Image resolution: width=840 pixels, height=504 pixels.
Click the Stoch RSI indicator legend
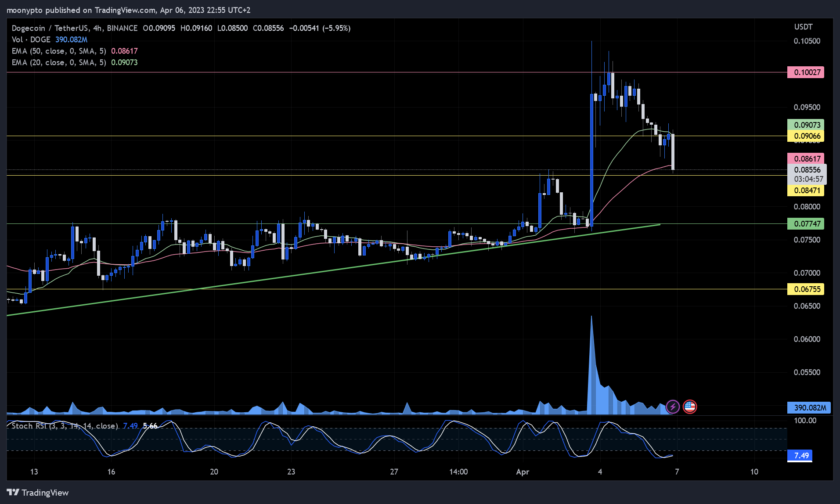click(x=84, y=426)
